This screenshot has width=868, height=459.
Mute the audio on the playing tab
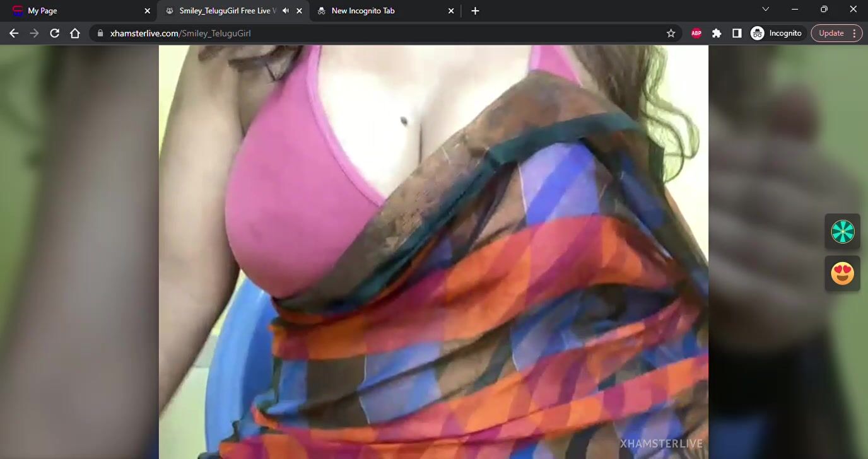click(x=286, y=11)
